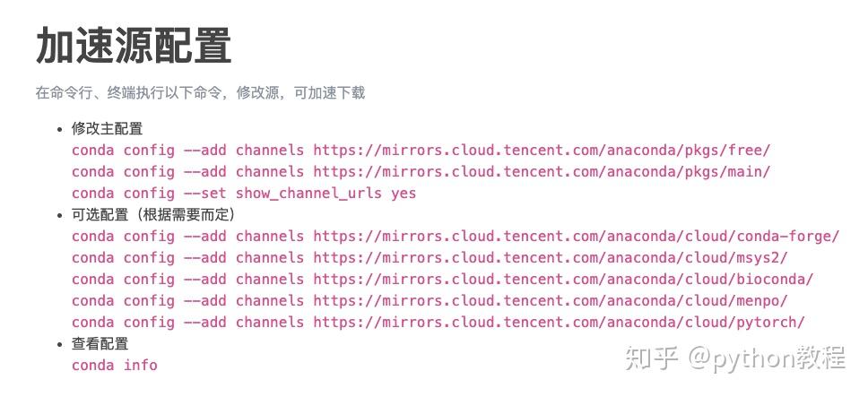The width and height of the screenshot is (868, 397).
Task: Click the bioconda mirror URL
Action: pyautogui.click(x=563, y=279)
